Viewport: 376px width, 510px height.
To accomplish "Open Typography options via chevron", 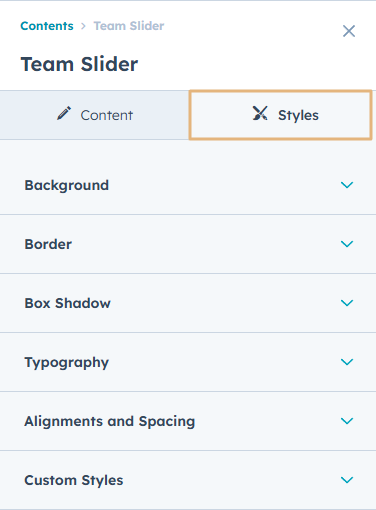I will coord(347,362).
